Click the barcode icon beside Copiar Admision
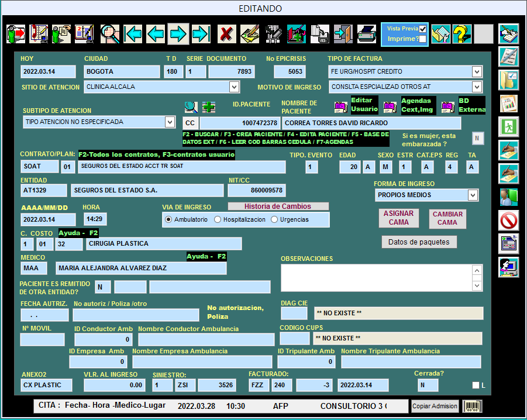The height and width of the screenshot is (420, 527). [473, 406]
